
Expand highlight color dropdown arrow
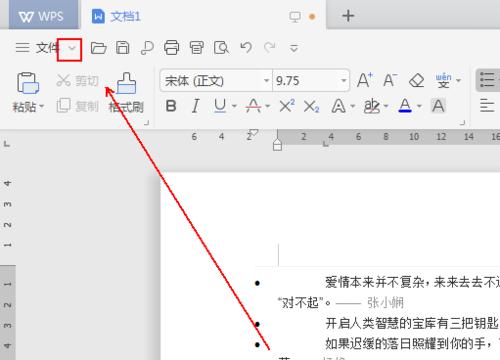coord(386,107)
